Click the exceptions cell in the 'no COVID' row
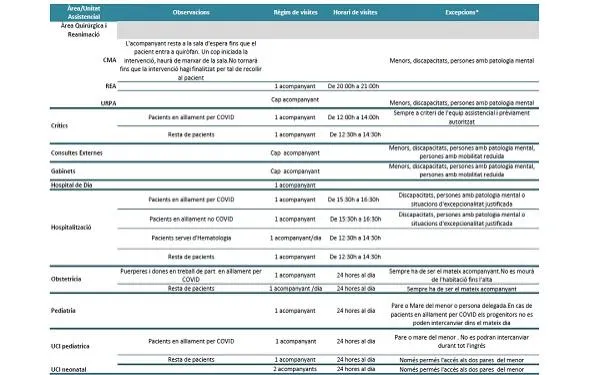 point(462,219)
